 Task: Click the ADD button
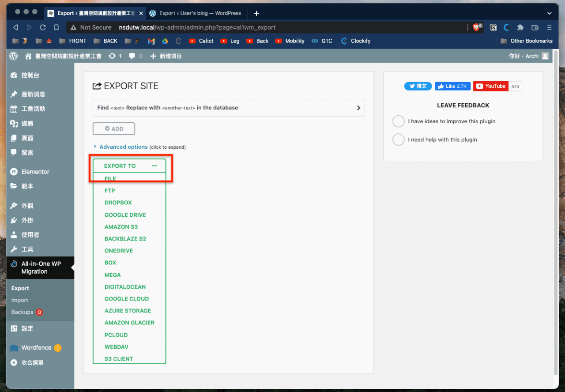[x=114, y=129]
